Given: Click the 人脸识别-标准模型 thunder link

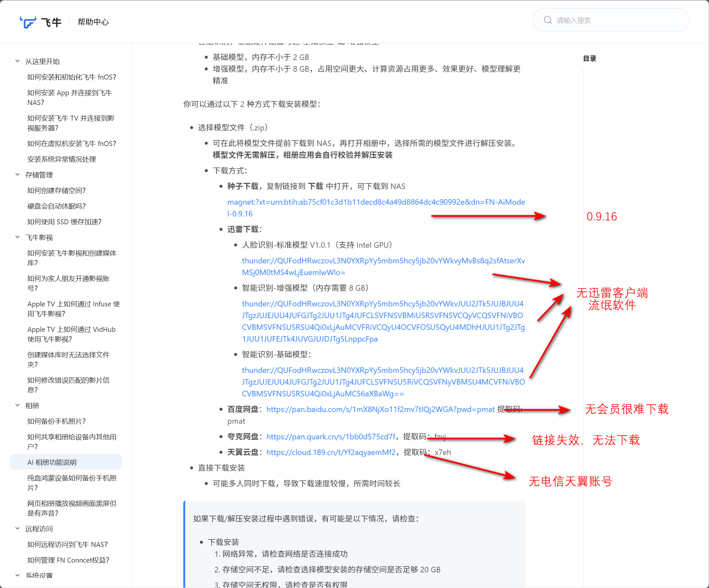Looking at the screenshot, I should (383, 261).
